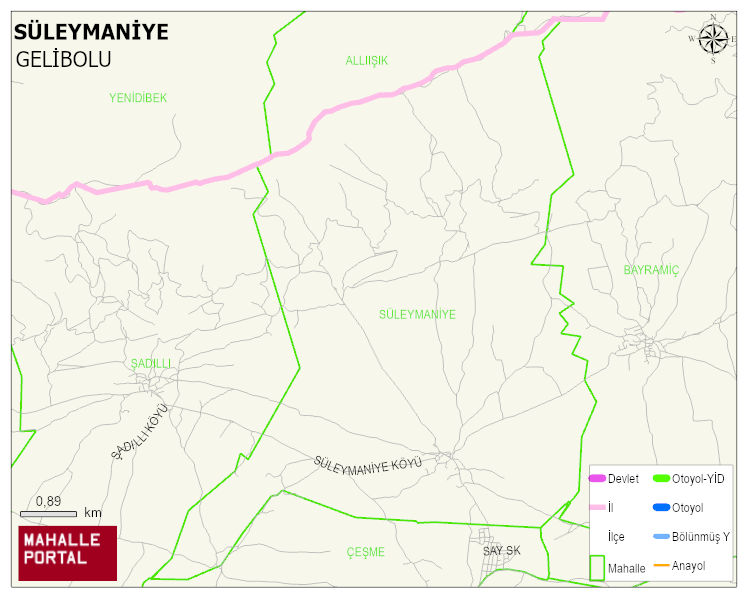Click the GELİBOLU subtitle text
Image resolution: width=748 pixels, height=598 pixels.
[x=63, y=59]
